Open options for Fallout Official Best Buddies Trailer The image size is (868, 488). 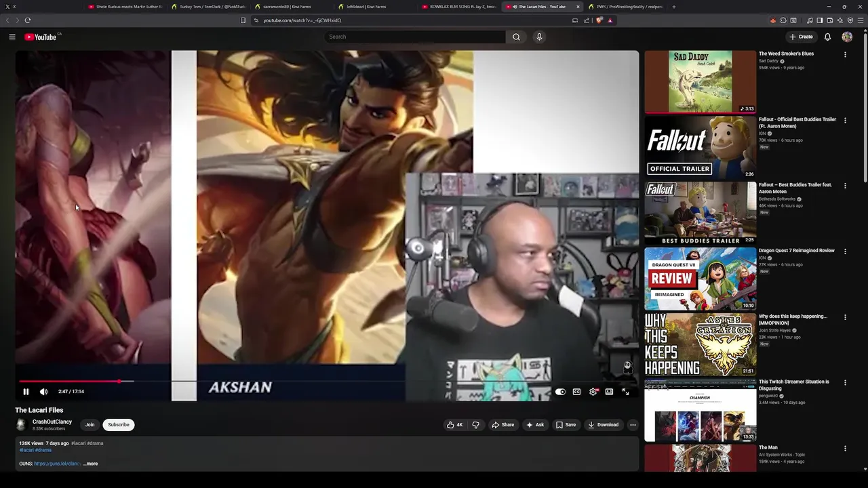point(845,120)
